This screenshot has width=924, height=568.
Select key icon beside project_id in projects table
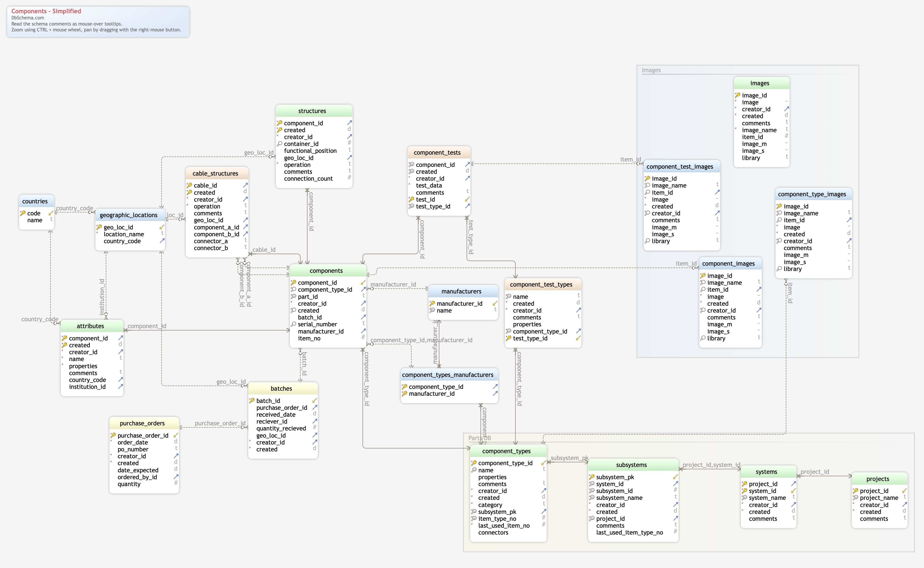pyautogui.click(x=855, y=491)
